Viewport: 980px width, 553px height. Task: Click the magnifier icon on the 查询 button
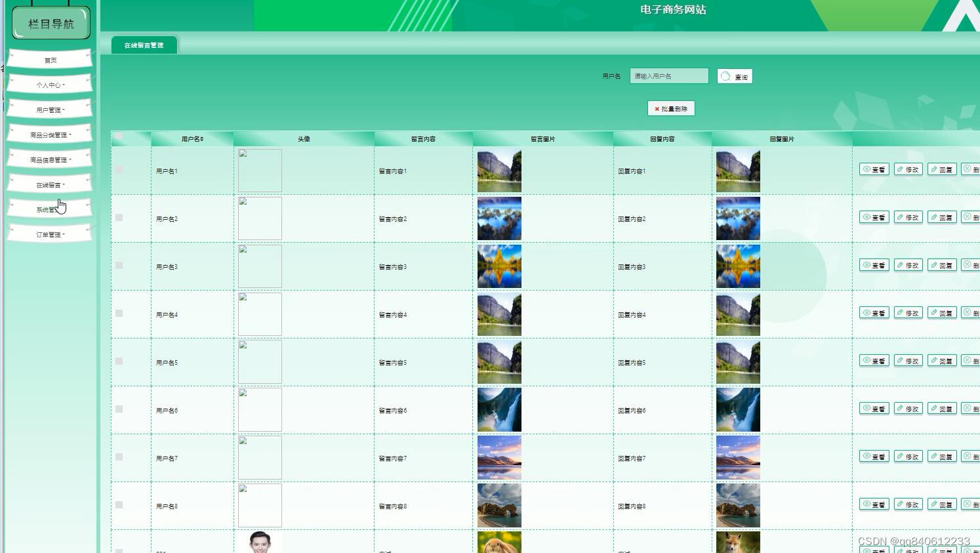725,76
